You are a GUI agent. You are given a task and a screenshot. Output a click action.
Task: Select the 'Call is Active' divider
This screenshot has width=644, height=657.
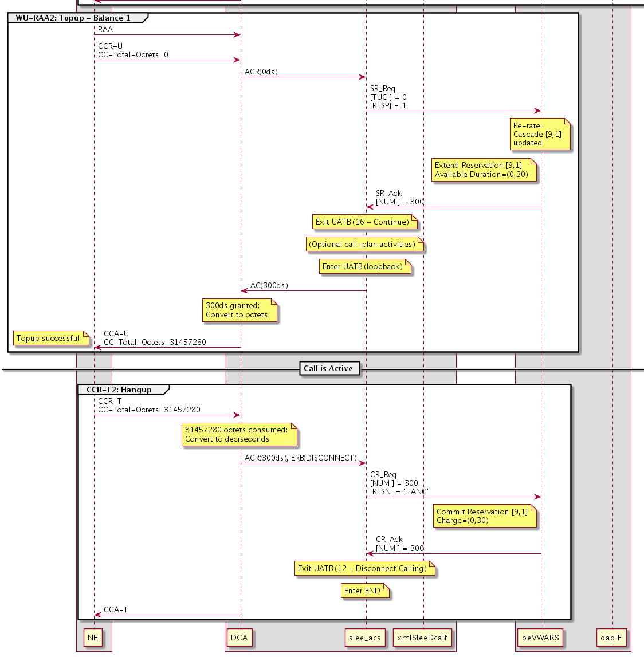pos(330,368)
